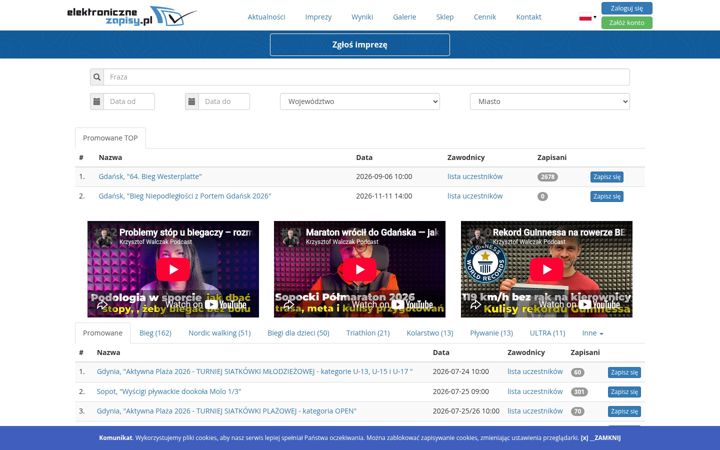Open Turniej Siatkówki Młodzieżowej event link

coord(254,371)
